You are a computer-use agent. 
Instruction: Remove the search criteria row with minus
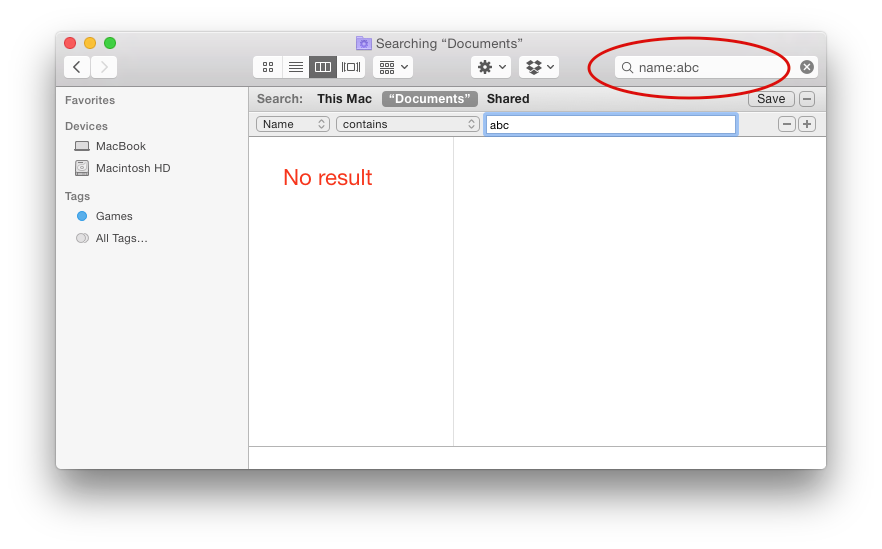786,124
